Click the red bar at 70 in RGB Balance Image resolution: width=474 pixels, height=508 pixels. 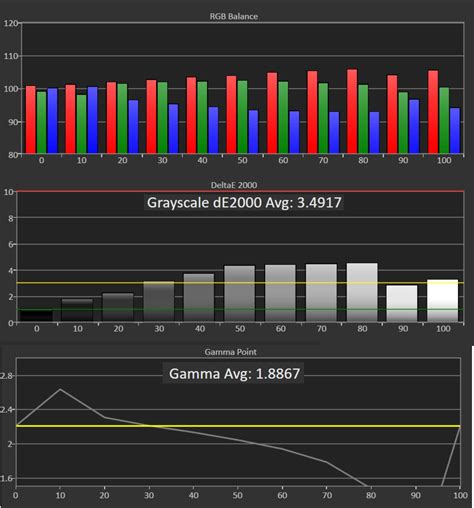click(312, 112)
